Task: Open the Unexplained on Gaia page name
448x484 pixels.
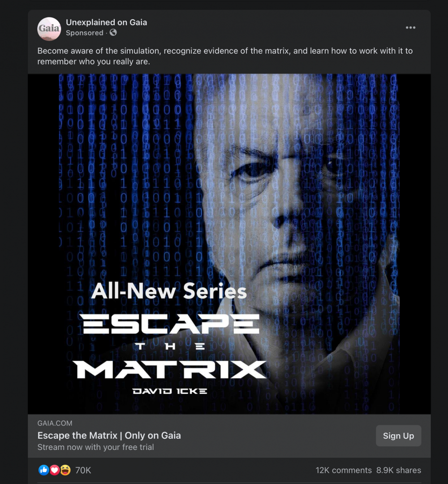Action: click(107, 22)
